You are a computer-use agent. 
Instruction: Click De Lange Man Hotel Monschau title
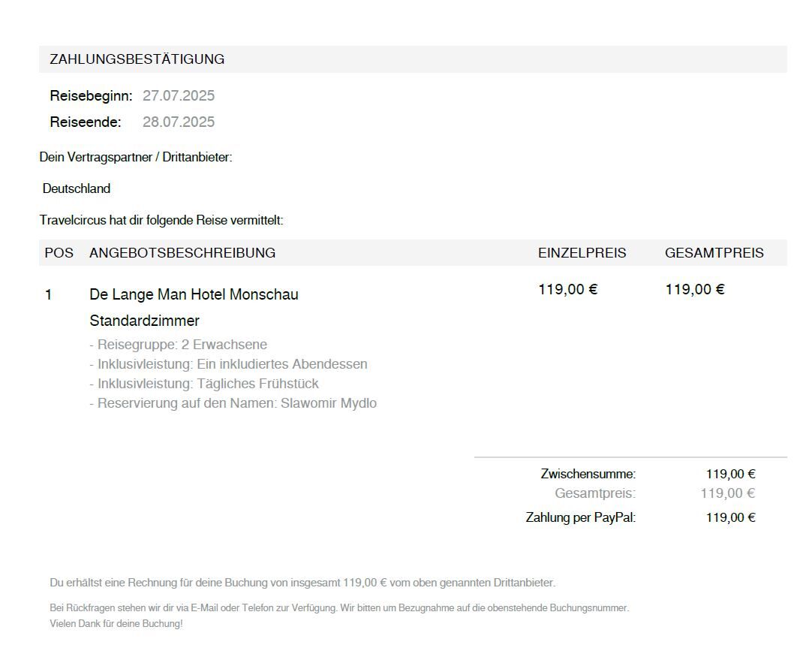[x=194, y=294]
